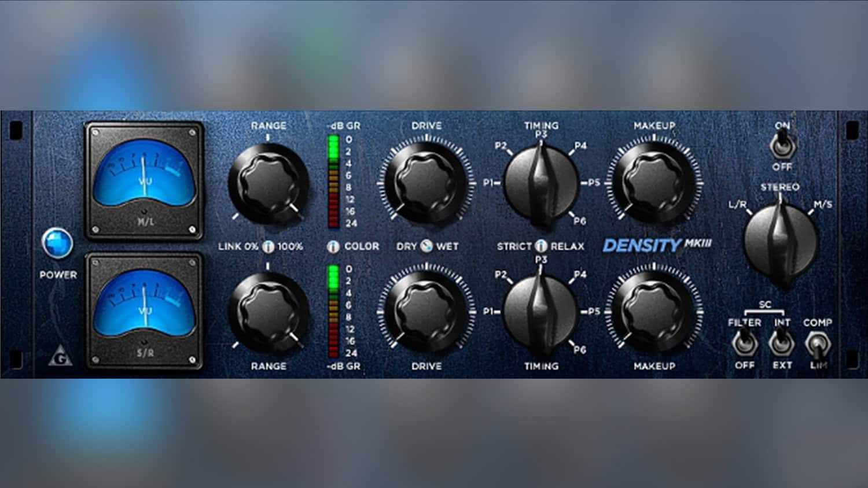This screenshot has height=488, width=868.
Task: Click the lower RANGE knob
Action: pos(268,313)
